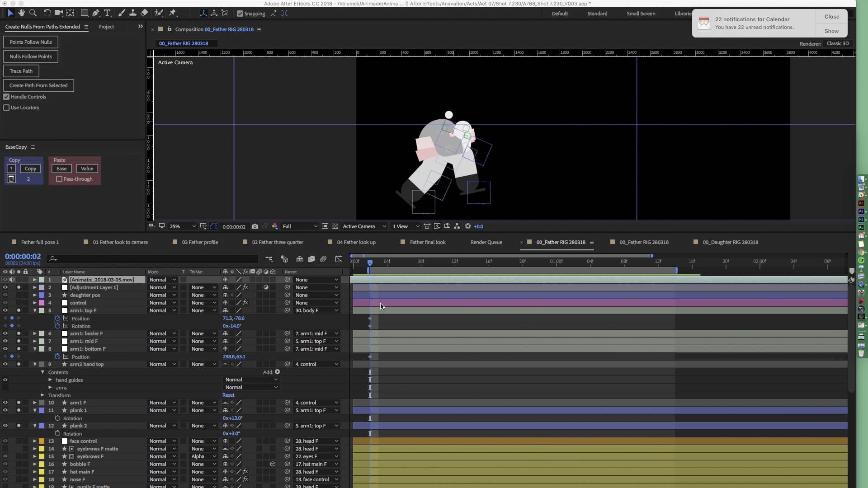Image resolution: width=868 pixels, height=488 pixels.
Task: Disable the Snapping checkbox
Action: point(241,14)
